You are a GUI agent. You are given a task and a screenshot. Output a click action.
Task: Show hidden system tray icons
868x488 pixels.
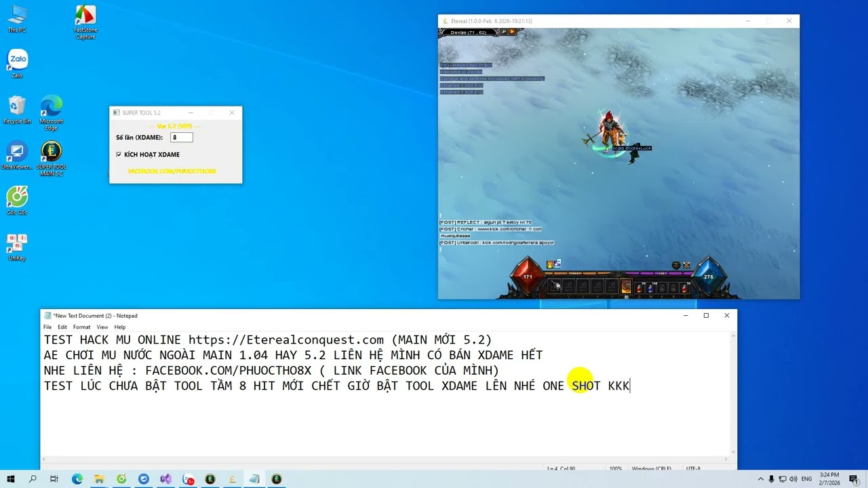(760, 479)
